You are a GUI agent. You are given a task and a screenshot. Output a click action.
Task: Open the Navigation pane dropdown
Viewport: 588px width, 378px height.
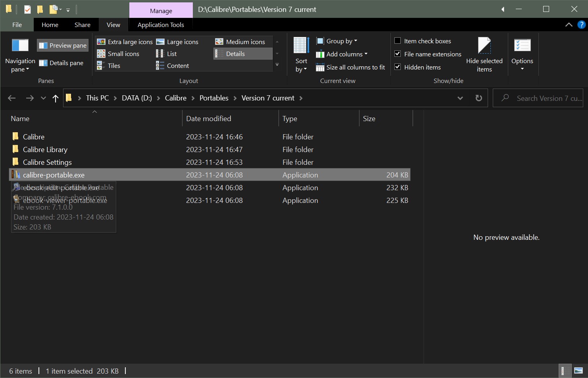click(20, 55)
